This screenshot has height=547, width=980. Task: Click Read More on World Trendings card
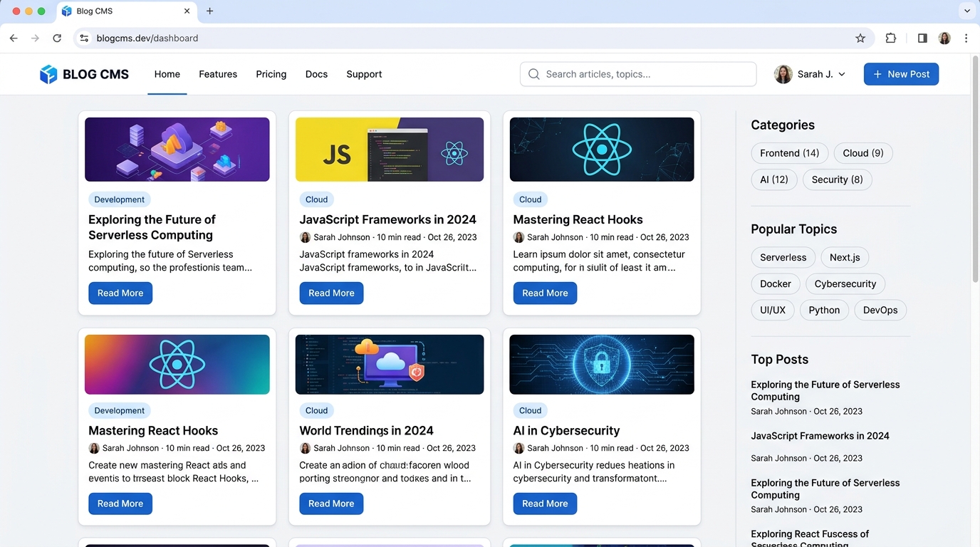pos(331,504)
